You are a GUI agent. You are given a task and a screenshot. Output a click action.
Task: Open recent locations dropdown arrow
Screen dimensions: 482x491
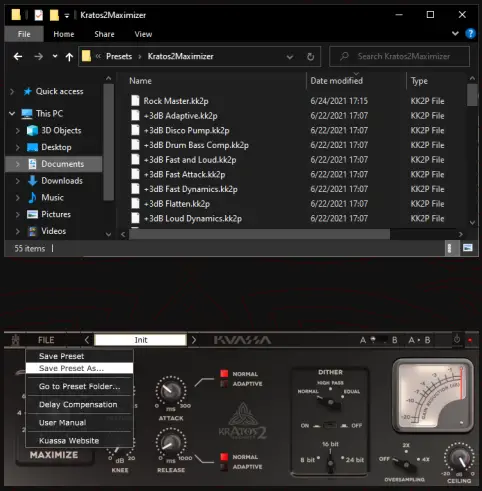[55, 56]
